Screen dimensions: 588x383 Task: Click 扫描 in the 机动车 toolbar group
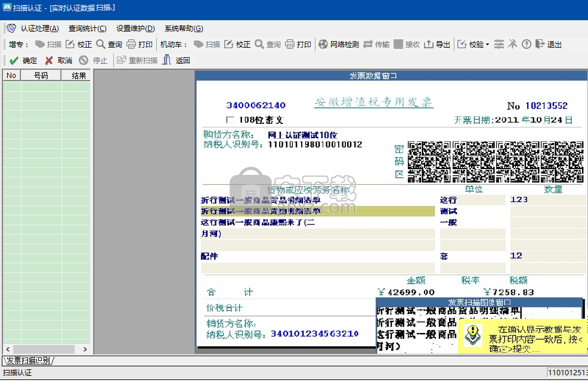[206, 44]
